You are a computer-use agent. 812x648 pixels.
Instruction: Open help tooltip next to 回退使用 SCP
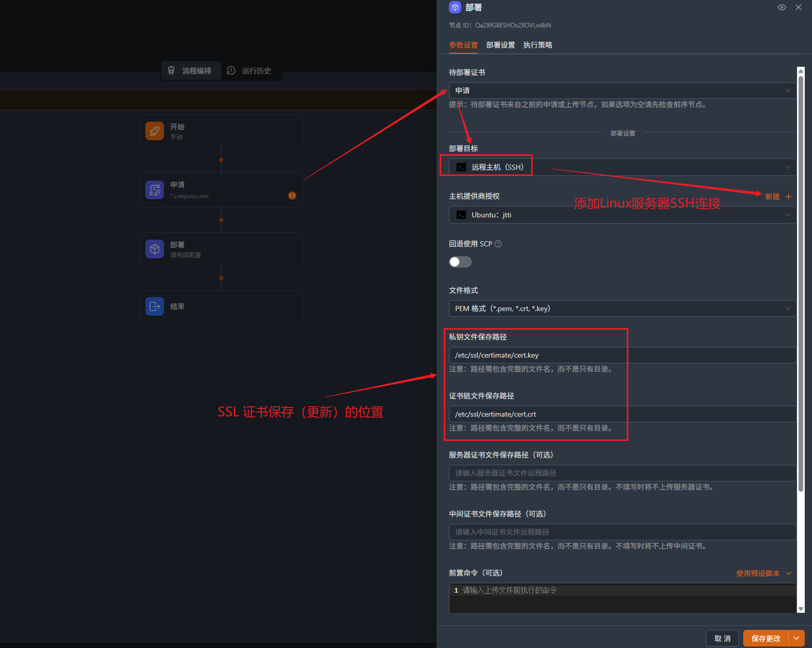[x=498, y=244]
